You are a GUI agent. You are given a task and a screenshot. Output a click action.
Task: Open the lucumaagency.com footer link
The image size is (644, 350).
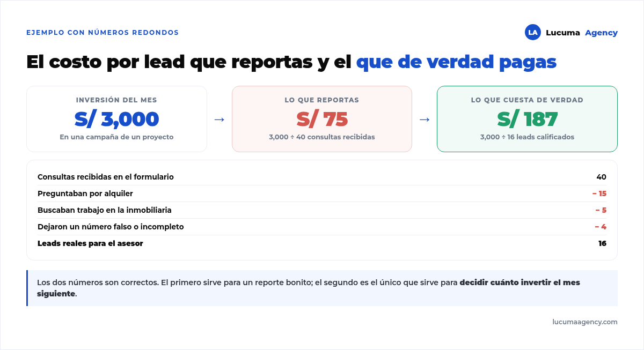coord(585,322)
